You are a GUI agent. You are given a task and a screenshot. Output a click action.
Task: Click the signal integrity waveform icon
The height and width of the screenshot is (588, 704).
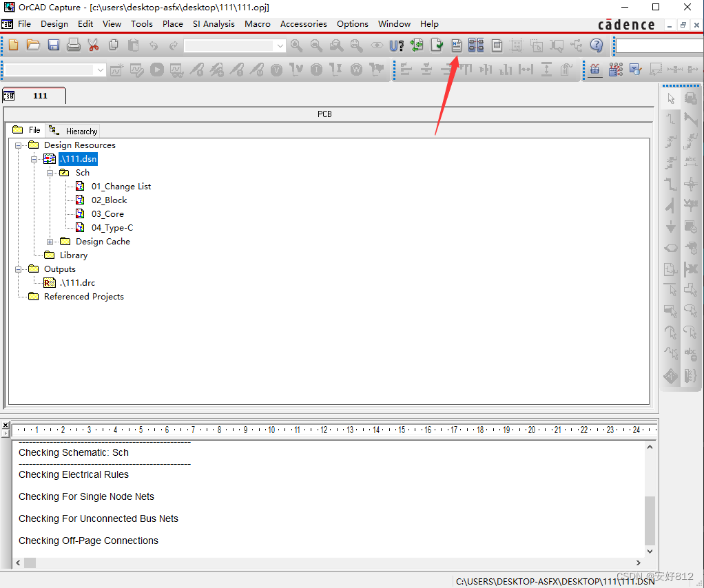(595, 70)
